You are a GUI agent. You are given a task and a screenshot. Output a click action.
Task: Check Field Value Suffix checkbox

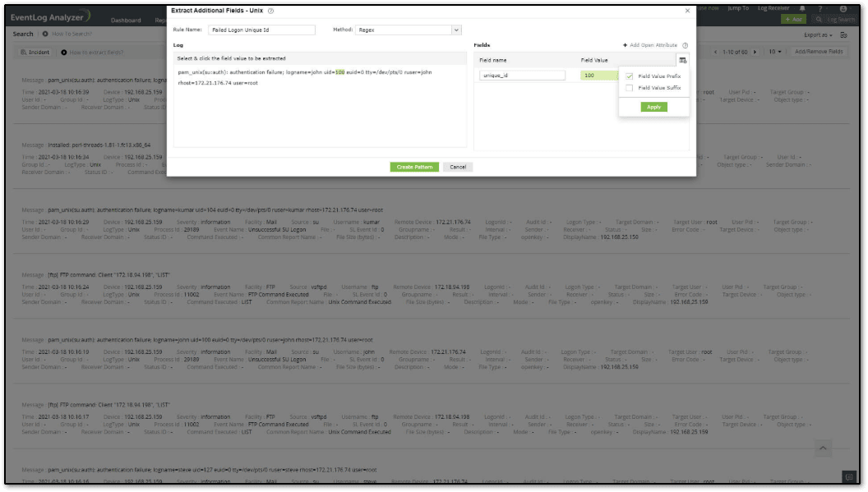[x=630, y=88]
